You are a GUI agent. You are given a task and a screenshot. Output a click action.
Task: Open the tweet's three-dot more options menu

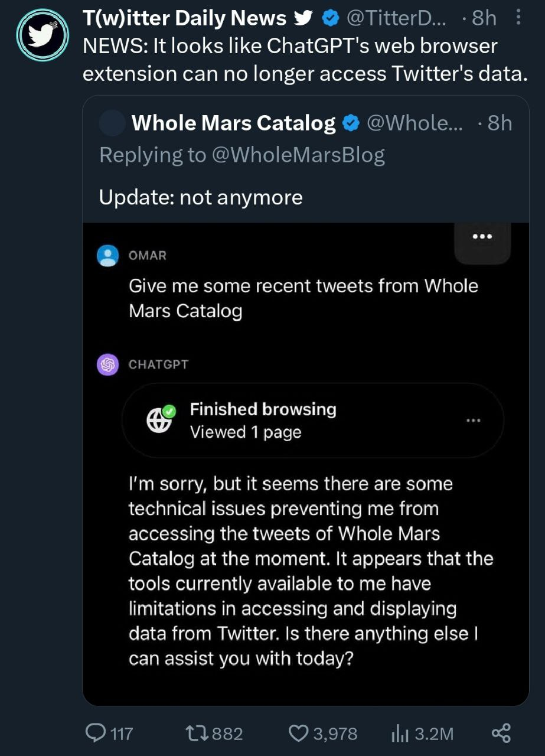pyautogui.click(x=518, y=18)
